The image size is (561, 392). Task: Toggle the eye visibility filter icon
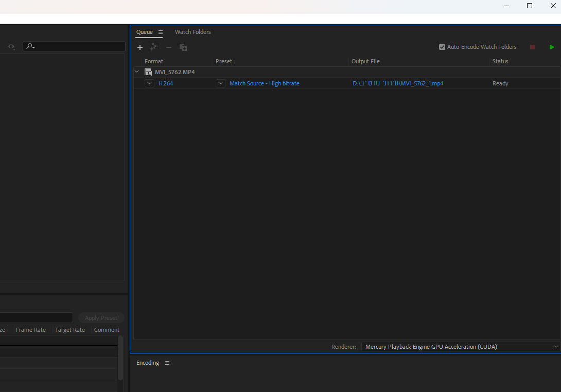coord(11,47)
